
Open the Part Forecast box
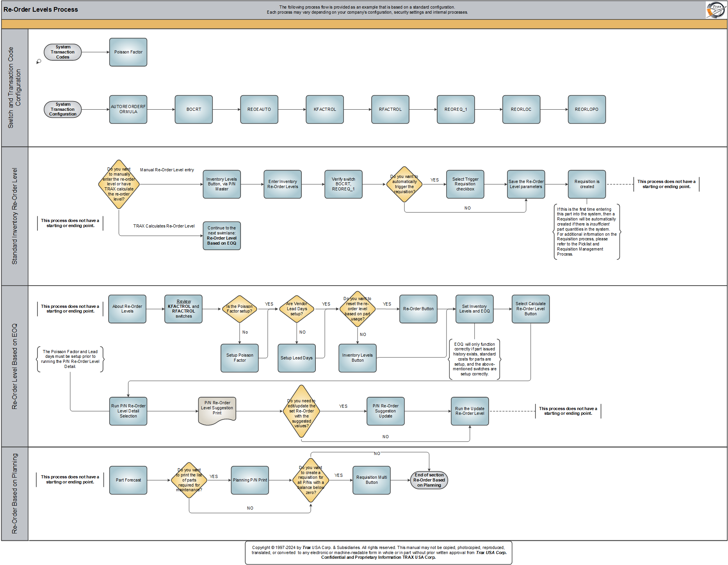point(128,480)
